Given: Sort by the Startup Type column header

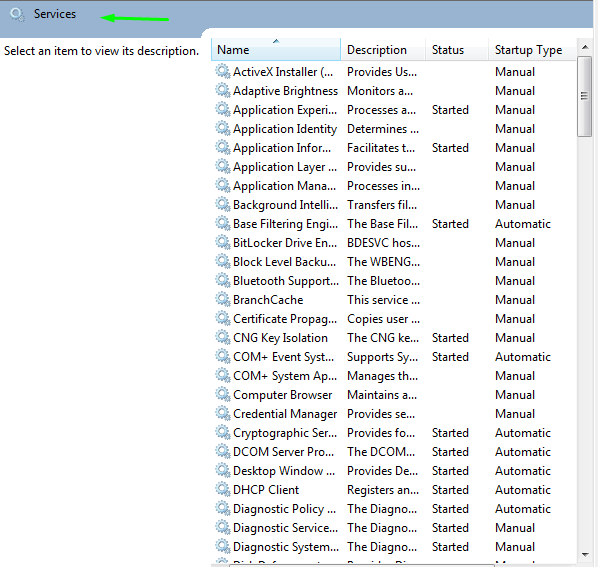Looking at the screenshot, I should [x=532, y=50].
